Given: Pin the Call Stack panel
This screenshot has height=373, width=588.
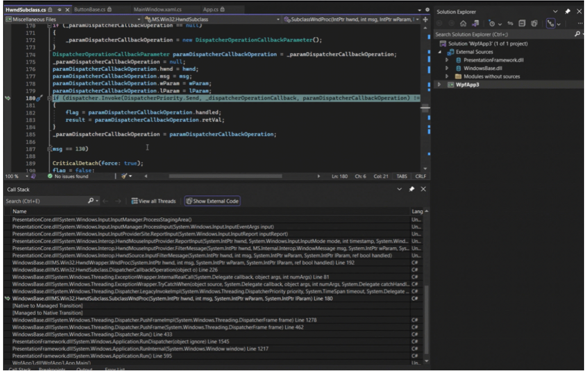Looking at the screenshot, I should click(411, 190).
